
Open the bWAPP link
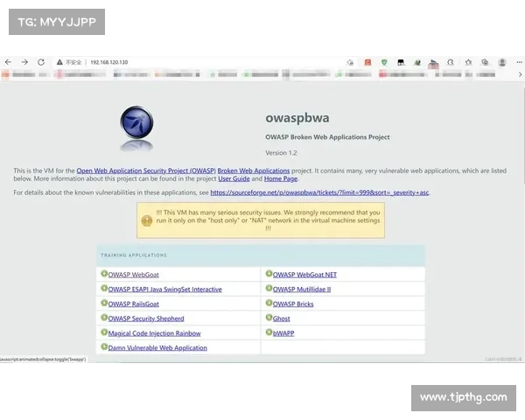point(283,333)
